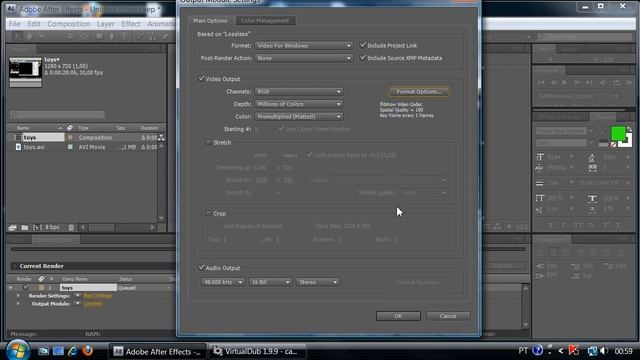Click the toys composition thumbnail preview

[25, 72]
